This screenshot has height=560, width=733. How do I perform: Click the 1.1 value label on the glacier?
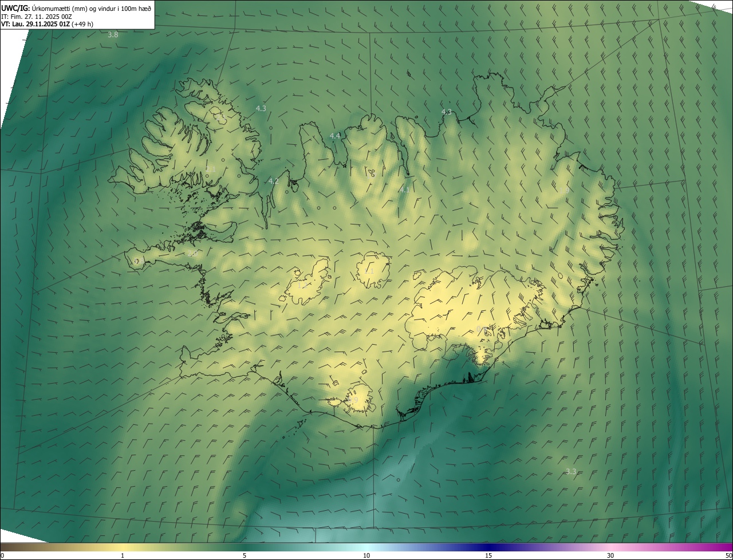click(x=369, y=271)
